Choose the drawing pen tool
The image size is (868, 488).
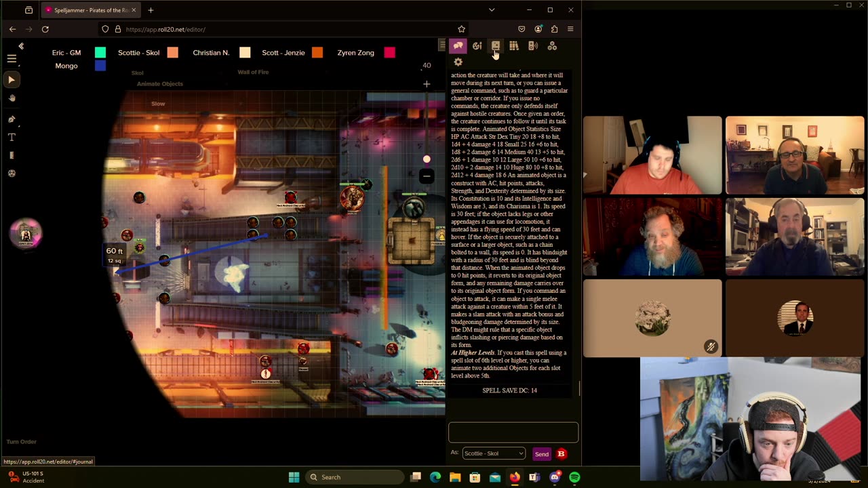point(12,119)
